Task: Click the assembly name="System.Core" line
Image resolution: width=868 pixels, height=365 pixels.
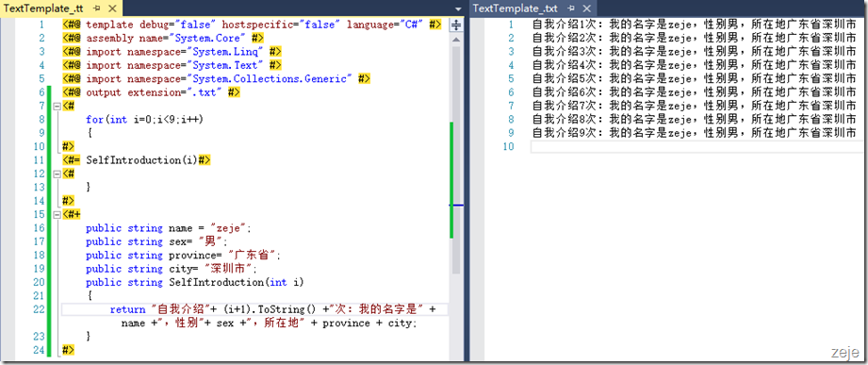Action: click(163, 39)
